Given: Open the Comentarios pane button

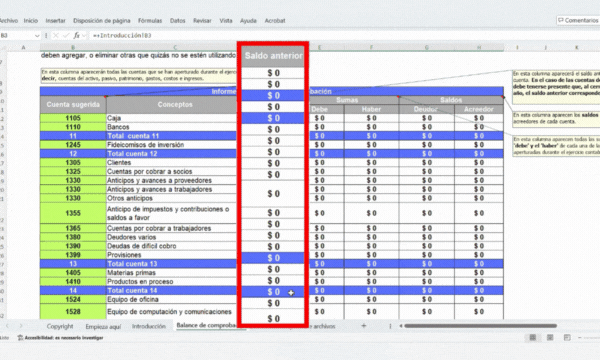Looking at the screenshot, I should (578, 20).
